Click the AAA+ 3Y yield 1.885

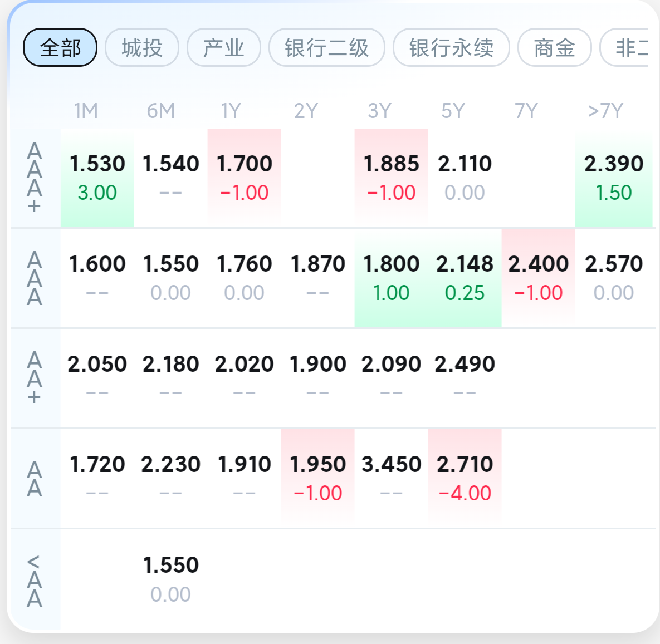coord(391,178)
